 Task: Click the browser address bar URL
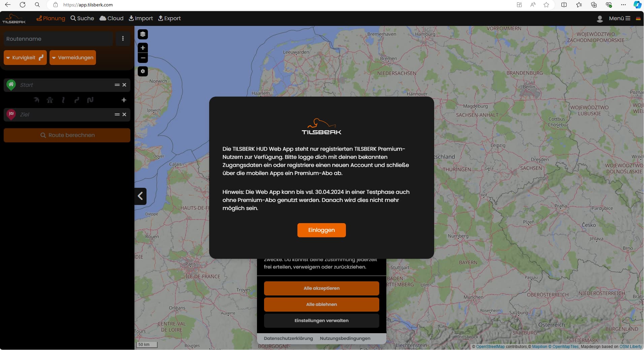88,5
